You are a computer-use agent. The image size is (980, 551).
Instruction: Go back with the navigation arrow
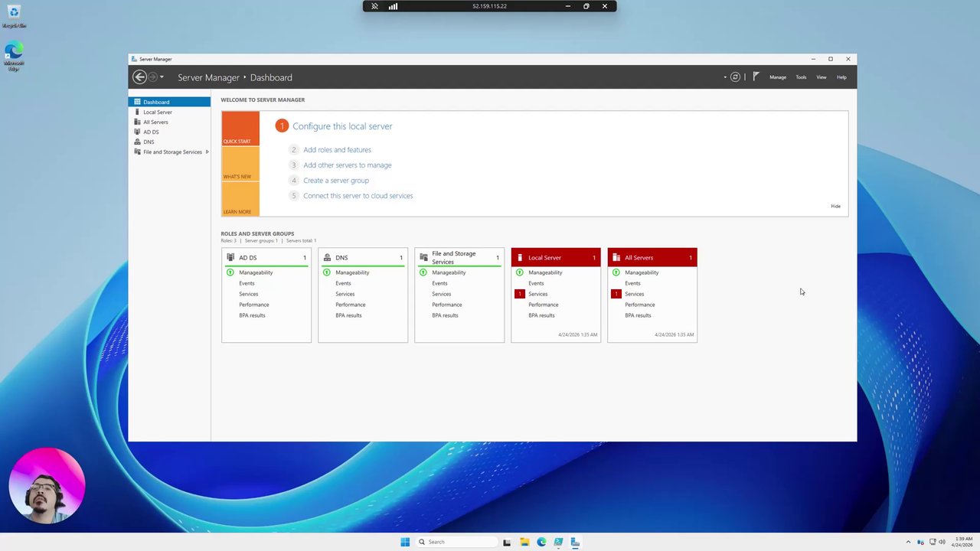(139, 77)
